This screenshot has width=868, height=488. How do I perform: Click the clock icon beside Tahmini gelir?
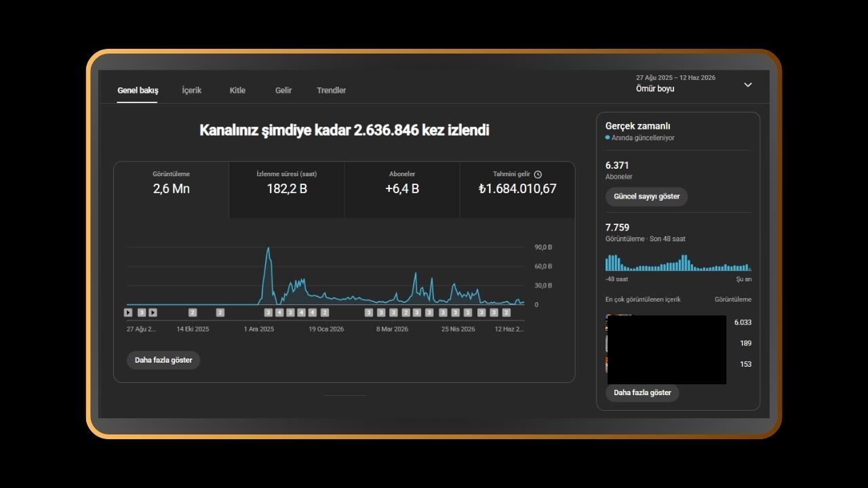point(538,174)
